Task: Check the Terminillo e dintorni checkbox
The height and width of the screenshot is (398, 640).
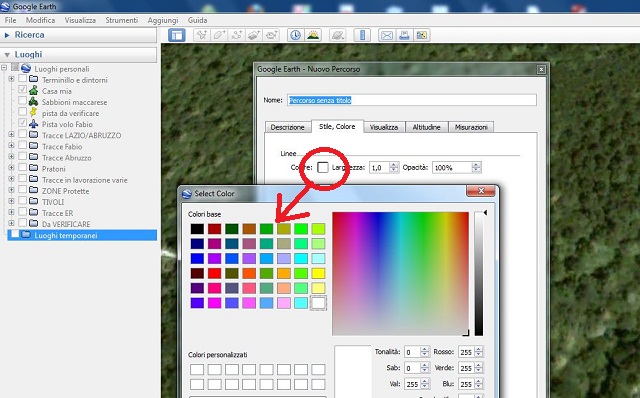Action: [22, 79]
